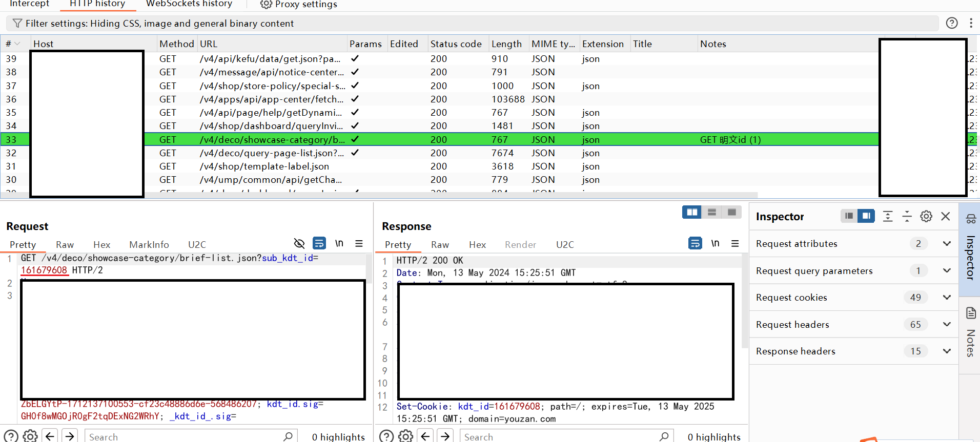Click the help icon beside filter bar

[951, 23]
